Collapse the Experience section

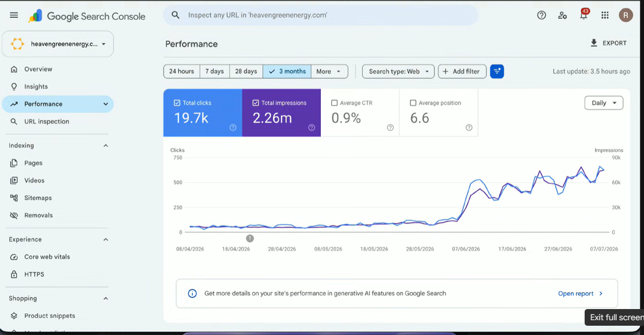(x=106, y=240)
